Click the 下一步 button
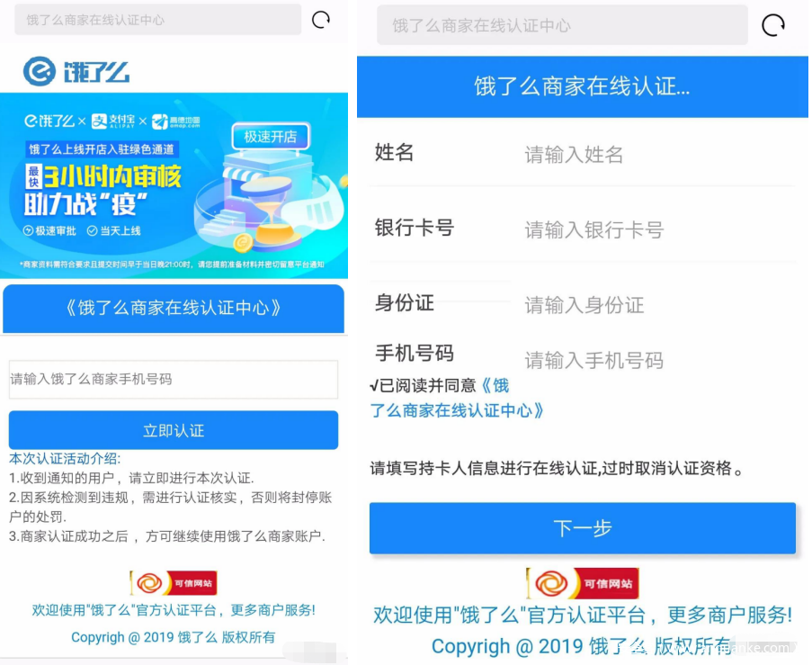Viewport: 812px width, 665px height. (583, 528)
